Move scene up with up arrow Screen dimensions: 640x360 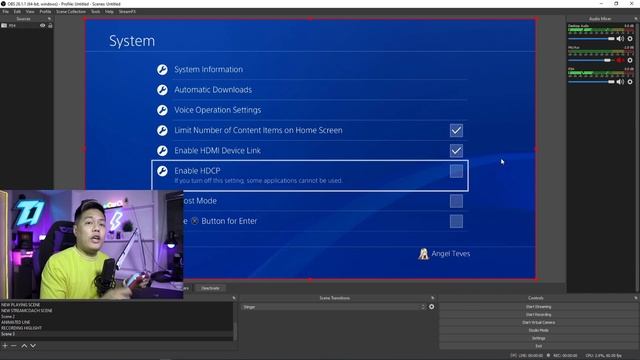tap(24, 346)
